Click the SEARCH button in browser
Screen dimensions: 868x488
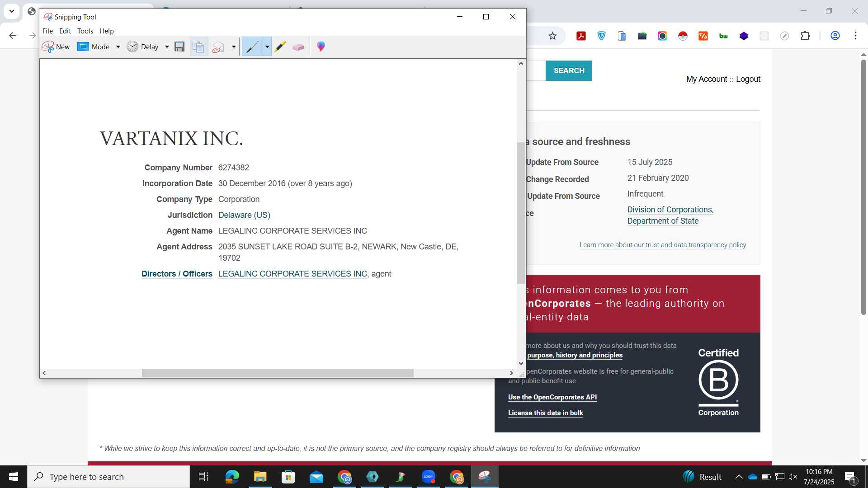pos(569,70)
